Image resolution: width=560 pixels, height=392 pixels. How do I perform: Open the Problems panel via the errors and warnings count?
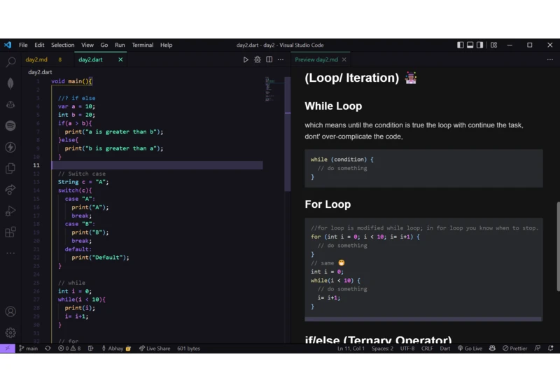click(69, 349)
